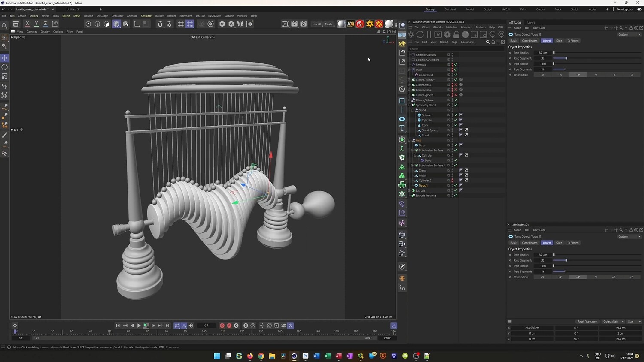Toggle Cylinder.2 red visibility dots
The image size is (644, 362).
(452, 181)
